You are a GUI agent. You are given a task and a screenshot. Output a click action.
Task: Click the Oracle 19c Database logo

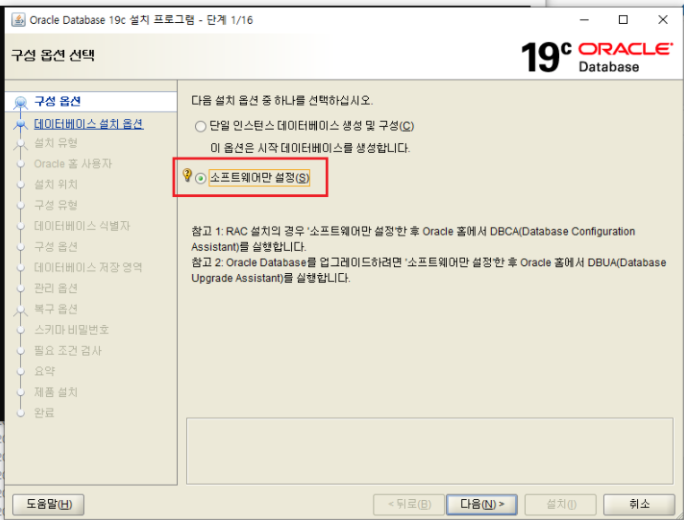click(x=596, y=57)
